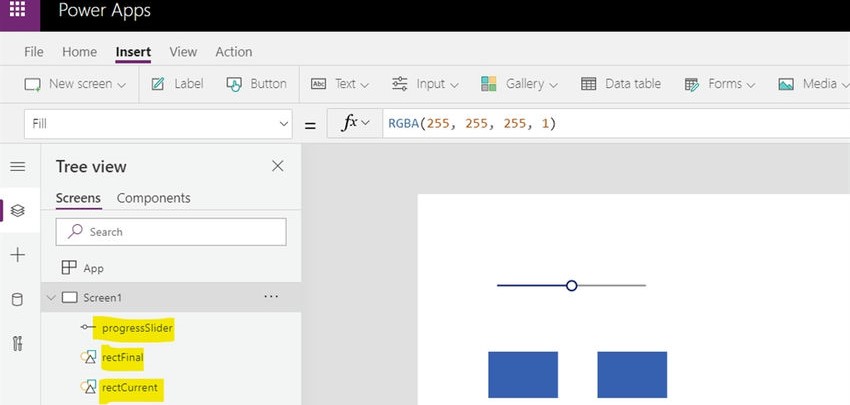The width and height of the screenshot is (850, 405).
Task: Click the New screen icon
Action: click(x=33, y=84)
